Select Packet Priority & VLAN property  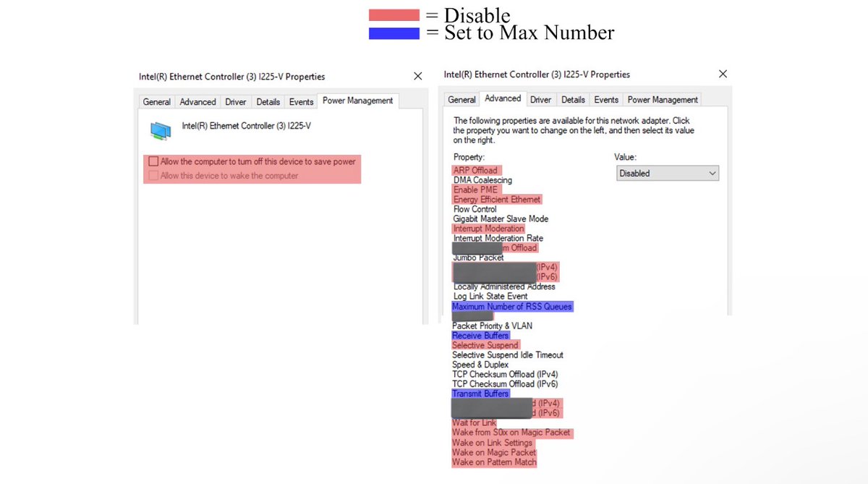[x=492, y=326]
